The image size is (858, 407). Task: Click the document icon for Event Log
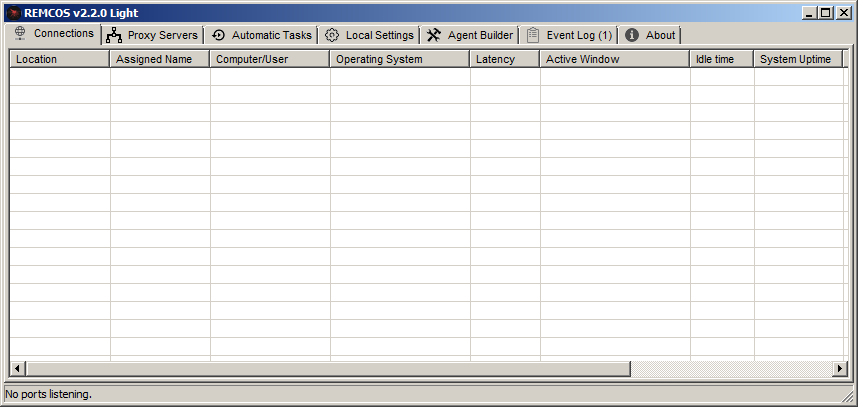pos(532,35)
